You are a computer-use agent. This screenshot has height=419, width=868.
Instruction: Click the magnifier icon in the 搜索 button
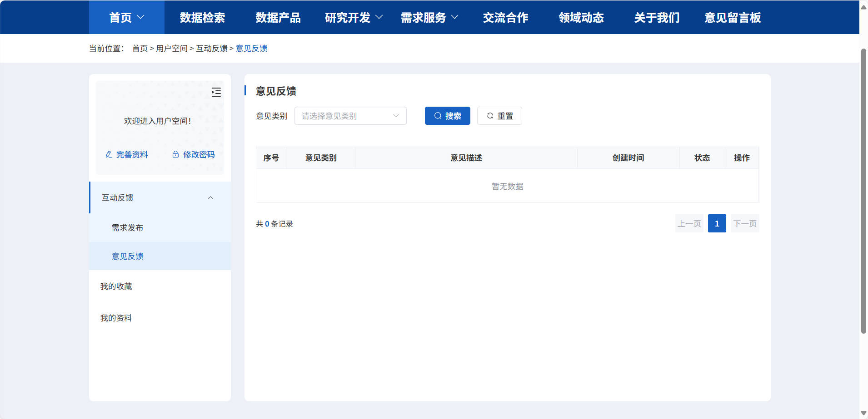coord(438,116)
